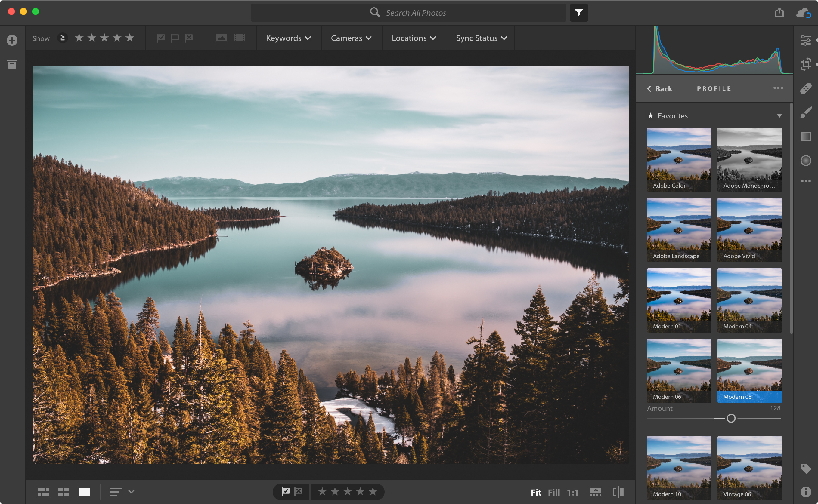The image size is (818, 504).
Task: Switch photo zoom to 1:1 view
Action: point(572,492)
